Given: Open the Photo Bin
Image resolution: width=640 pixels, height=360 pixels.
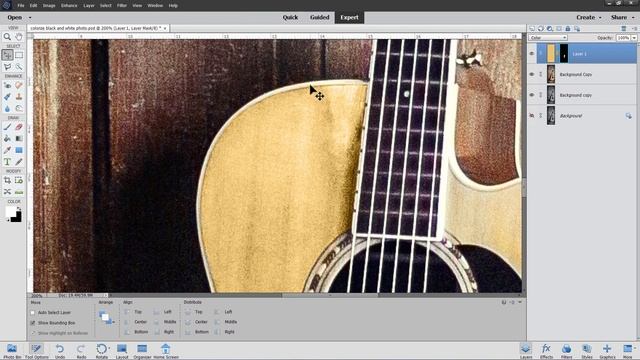Looking at the screenshot, I should [12, 351].
